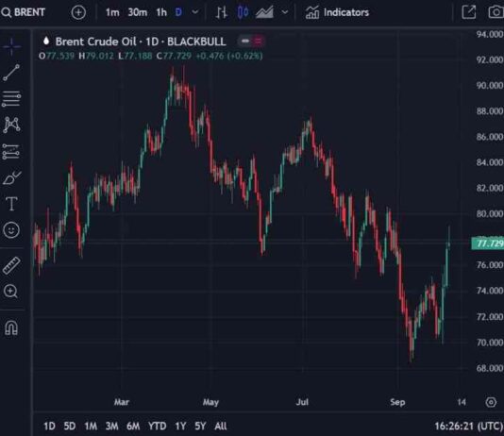The height and width of the screenshot is (436, 504).
Task: Select the 1m timeframe
Action: pos(112,12)
